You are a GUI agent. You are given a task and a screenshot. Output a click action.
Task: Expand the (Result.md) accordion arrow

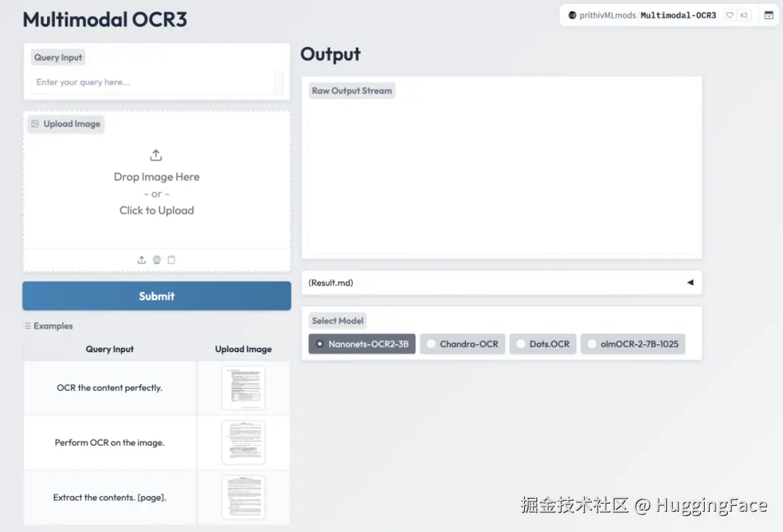(690, 283)
